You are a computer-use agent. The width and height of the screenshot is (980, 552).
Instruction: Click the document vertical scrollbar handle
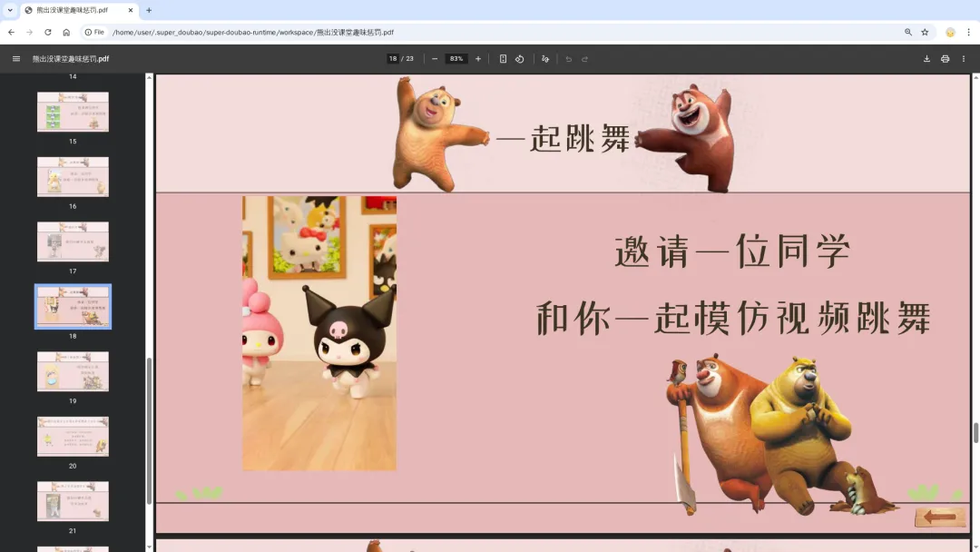[975, 432]
